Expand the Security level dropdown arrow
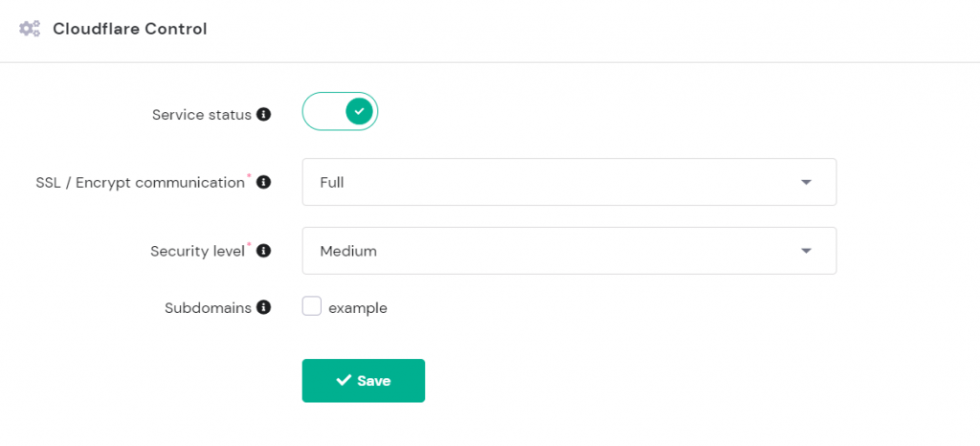 pos(806,251)
